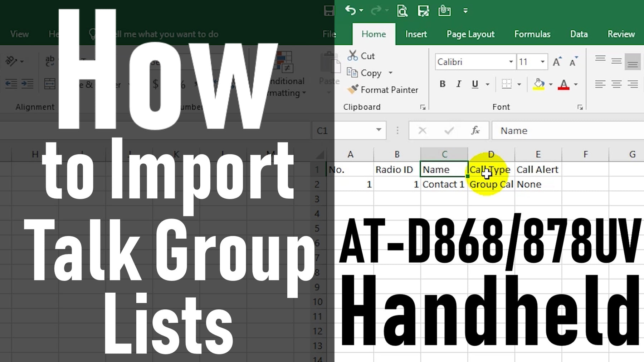Screen dimensions: 644x362
Task: Expand Fill Color palette arrow
Action: point(551,84)
